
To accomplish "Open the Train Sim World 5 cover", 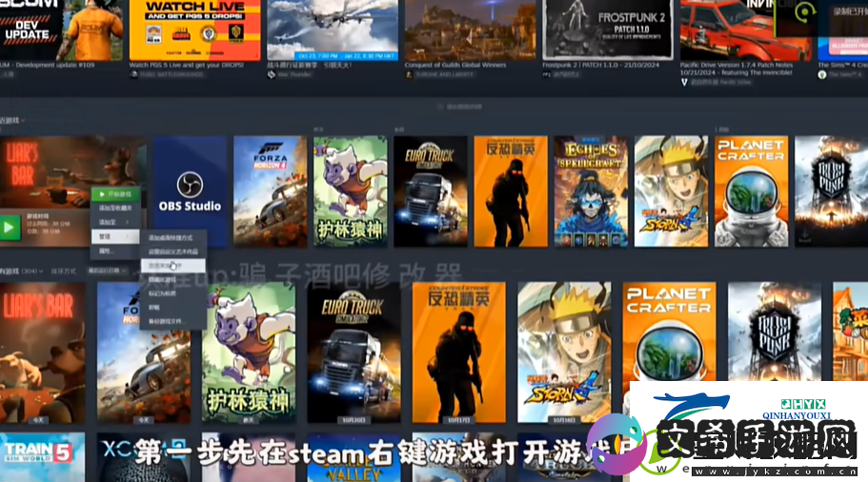I will coord(43,457).
